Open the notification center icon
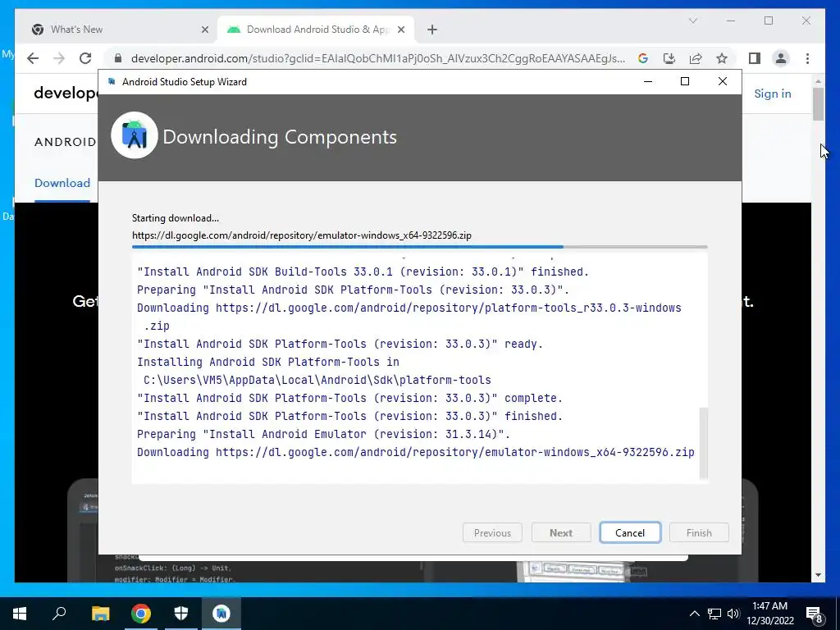Viewport: 840px width, 630px height. pos(815,614)
